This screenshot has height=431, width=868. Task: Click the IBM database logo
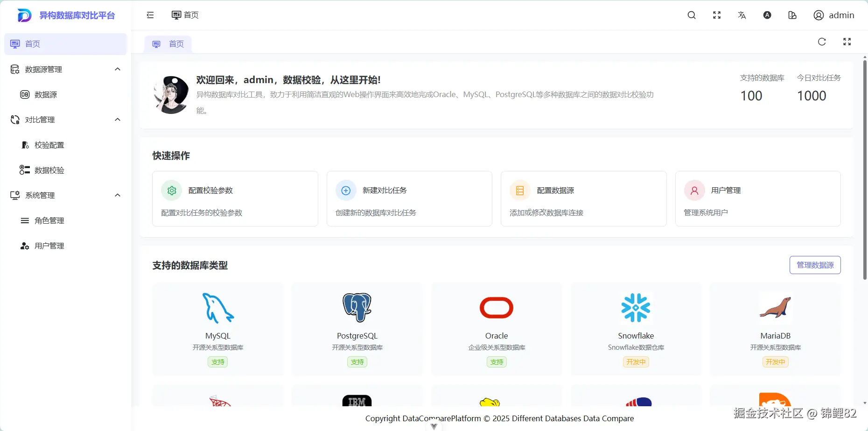(x=357, y=401)
